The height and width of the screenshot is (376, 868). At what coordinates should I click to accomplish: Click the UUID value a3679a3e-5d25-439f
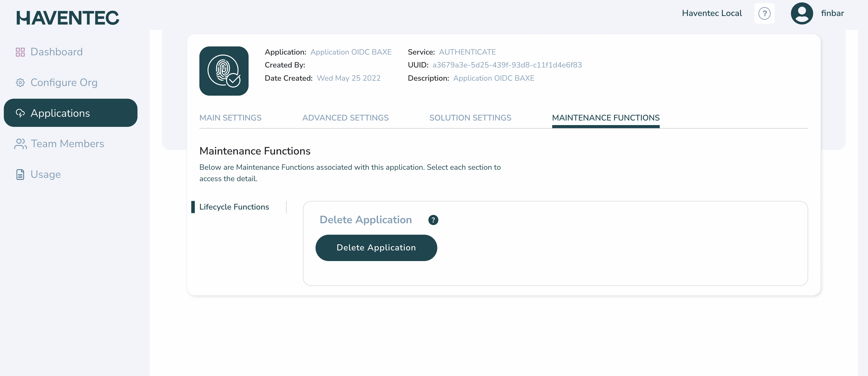pyautogui.click(x=507, y=65)
